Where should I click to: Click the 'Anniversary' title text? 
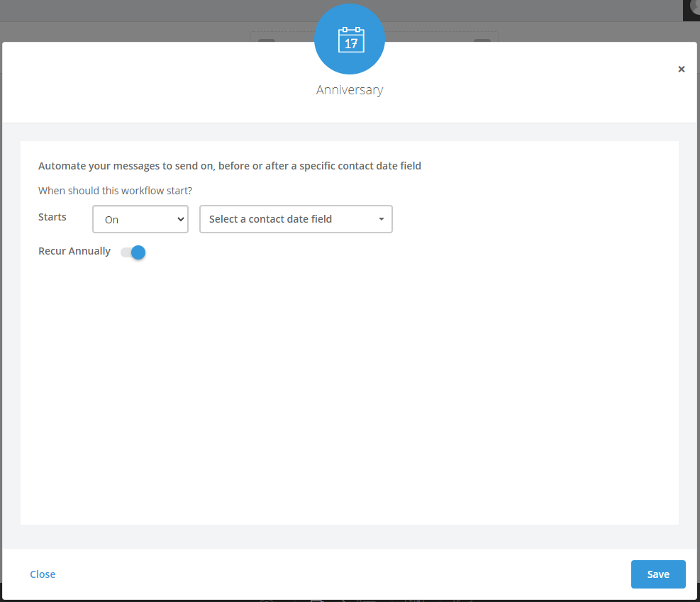350,90
